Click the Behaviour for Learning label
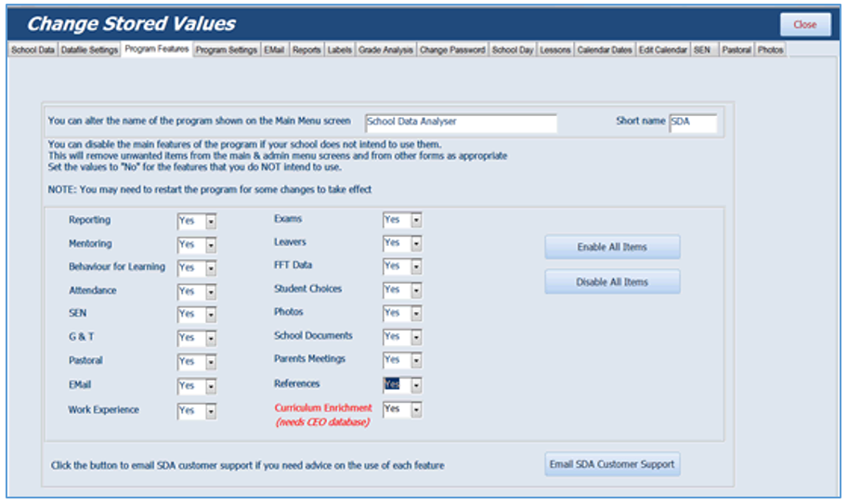The height and width of the screenshot is (504, 847). [x=117, y=267]
